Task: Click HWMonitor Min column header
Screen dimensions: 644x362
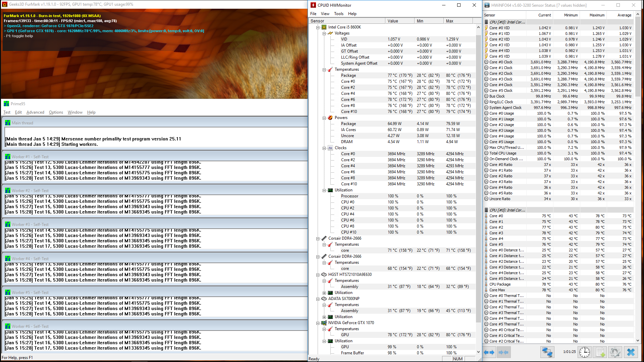Action: 429,21
